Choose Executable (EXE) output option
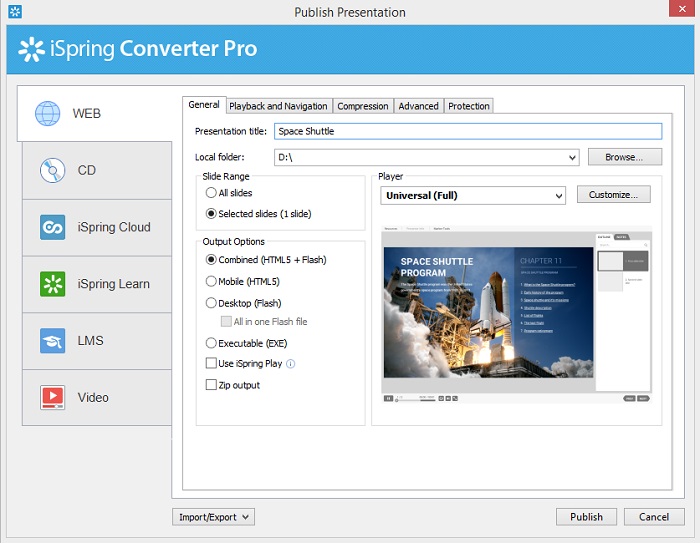700x543 pixels. point(211,343)
